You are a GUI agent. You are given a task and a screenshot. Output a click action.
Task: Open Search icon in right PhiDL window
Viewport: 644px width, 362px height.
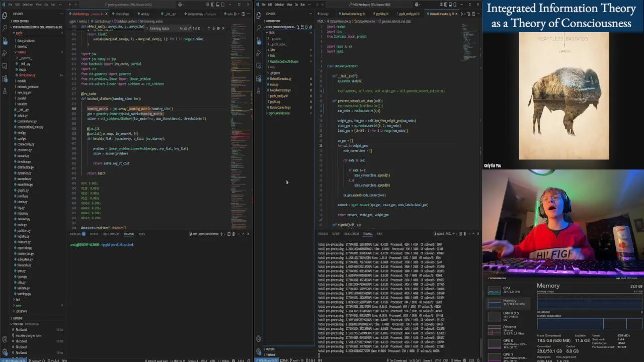tap(259, 28)
